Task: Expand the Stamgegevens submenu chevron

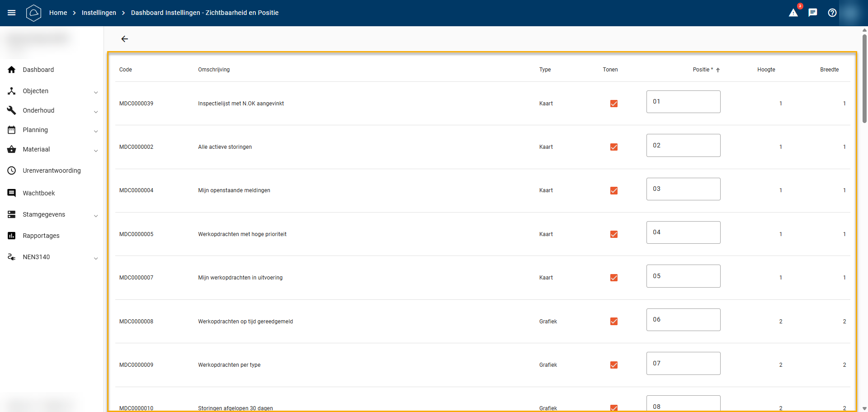Action: (96, 215)
